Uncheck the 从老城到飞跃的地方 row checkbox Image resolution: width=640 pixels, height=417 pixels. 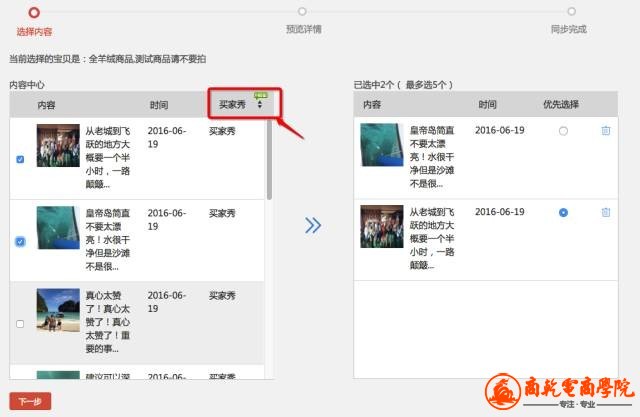[21, 159]
